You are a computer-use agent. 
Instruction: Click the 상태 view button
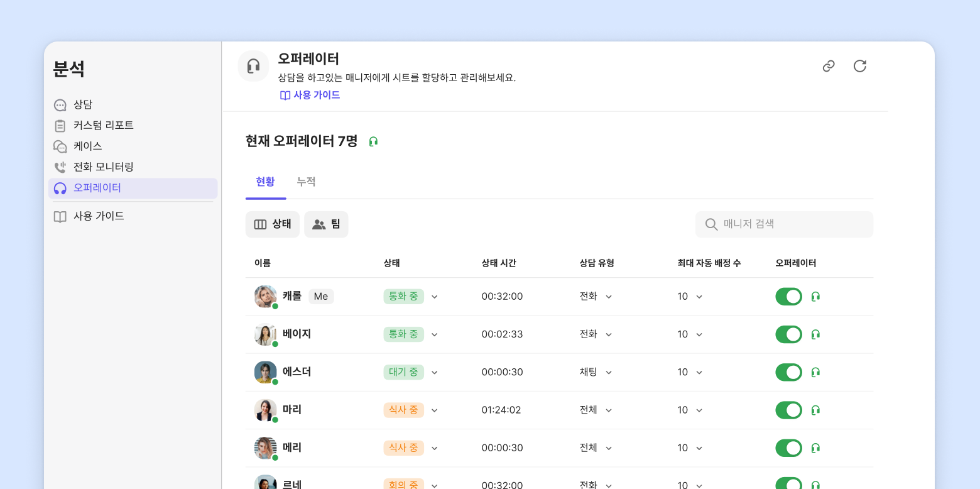click(273, 224)
